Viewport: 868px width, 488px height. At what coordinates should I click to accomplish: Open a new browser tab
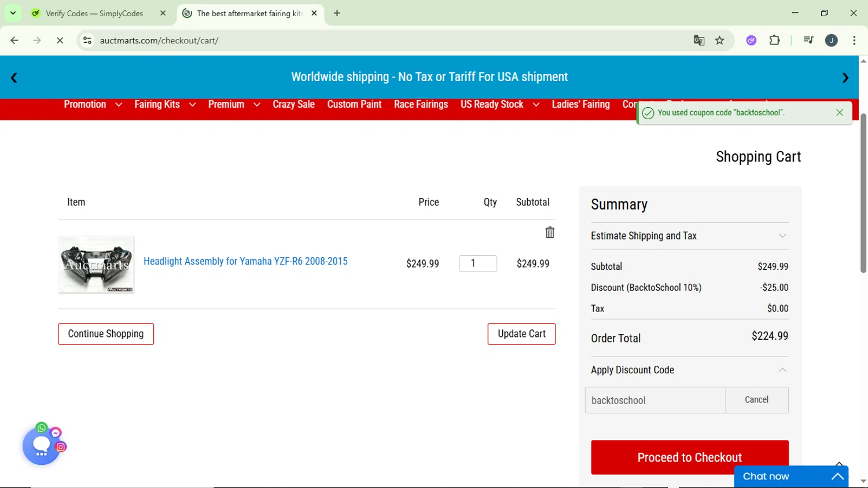coord(337,13)
